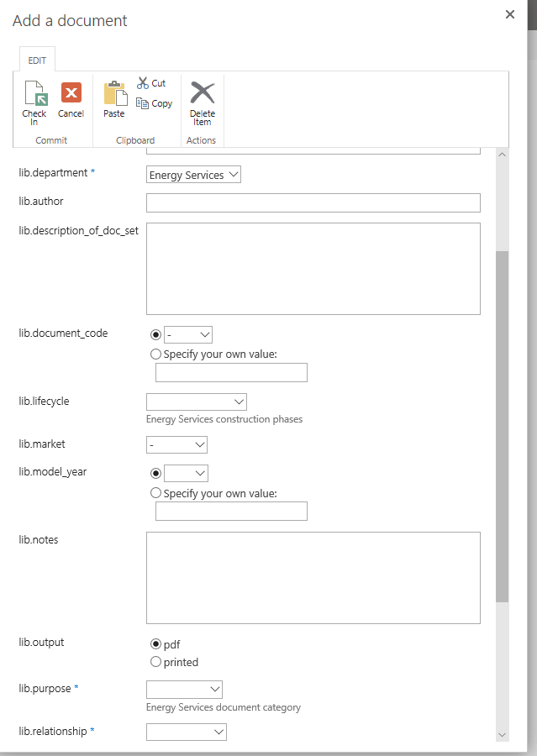
Task: Click the lib.notes field label
Action: tap(39, 539)
